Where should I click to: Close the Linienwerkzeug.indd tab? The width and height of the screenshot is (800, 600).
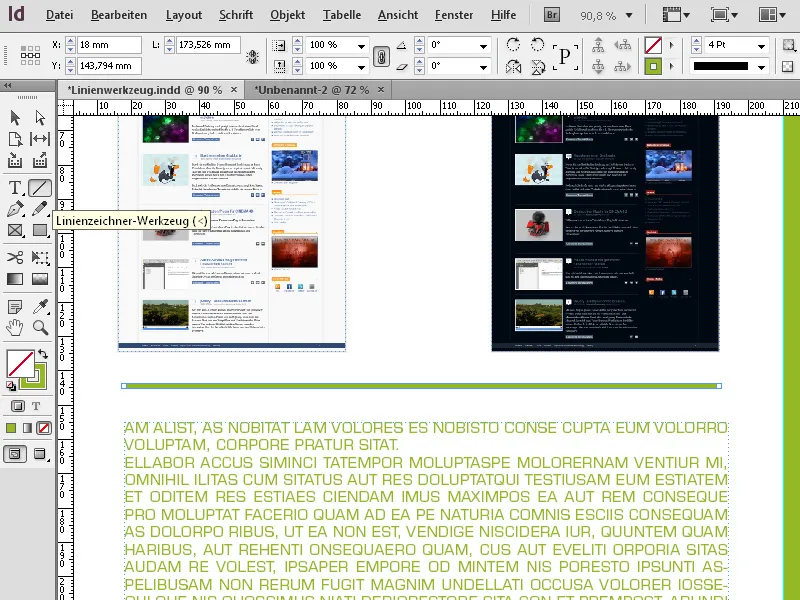(234, 89)
